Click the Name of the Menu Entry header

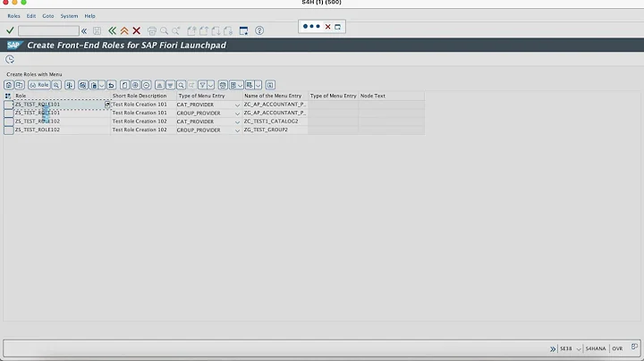(275, 96)
